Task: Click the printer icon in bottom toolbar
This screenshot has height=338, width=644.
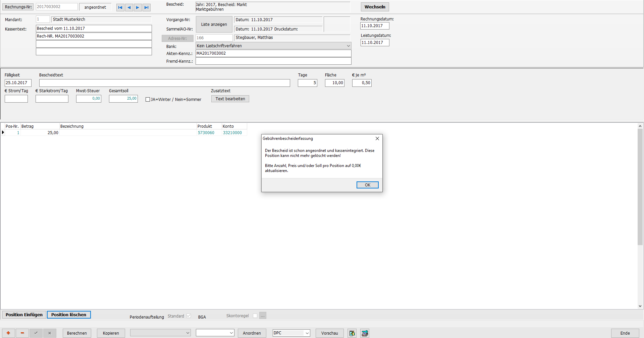Action: coord(365,333)
